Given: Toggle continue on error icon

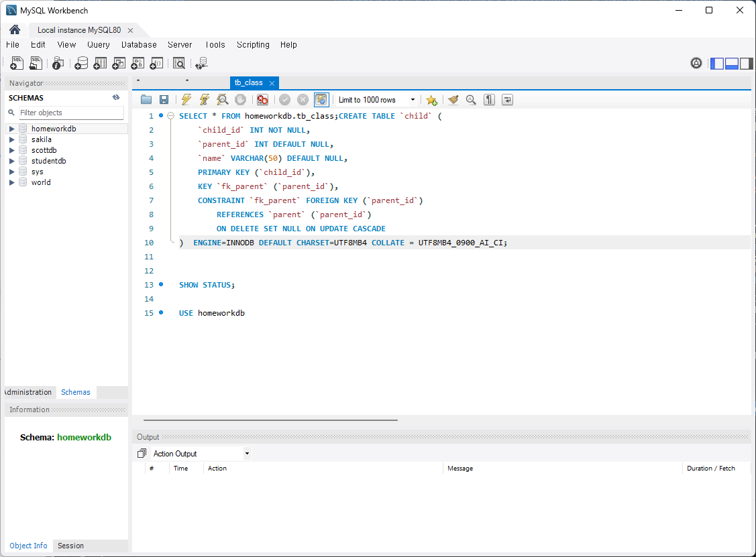Looking at the screenshot, I should tap(262, 100).
